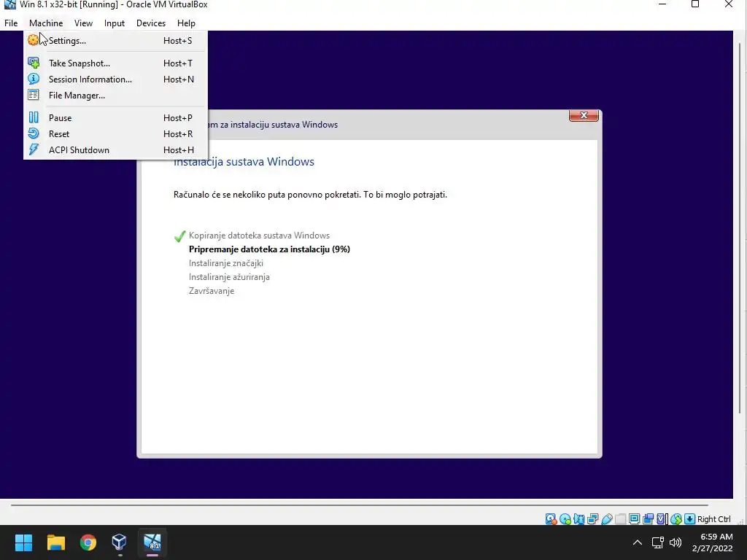Click USB devices status icon
747x560 pixels.
pyautogui.click(x=607, y=519)
